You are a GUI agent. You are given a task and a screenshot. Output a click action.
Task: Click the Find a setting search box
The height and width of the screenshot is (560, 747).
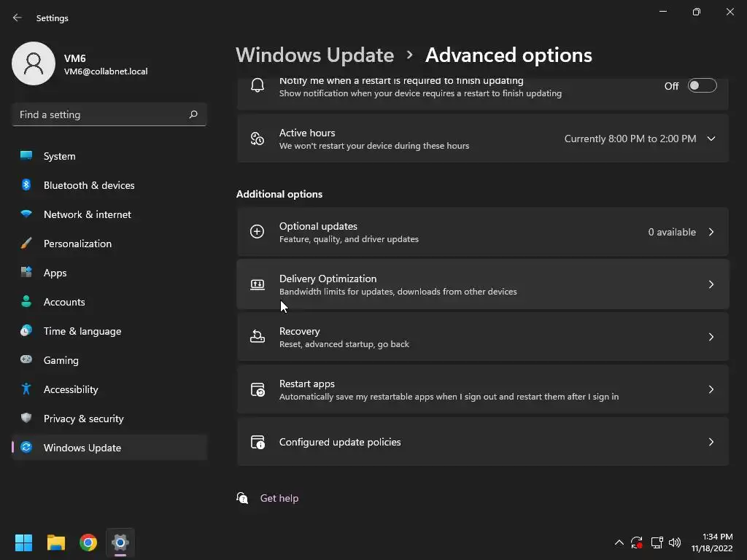click(109, 114)
